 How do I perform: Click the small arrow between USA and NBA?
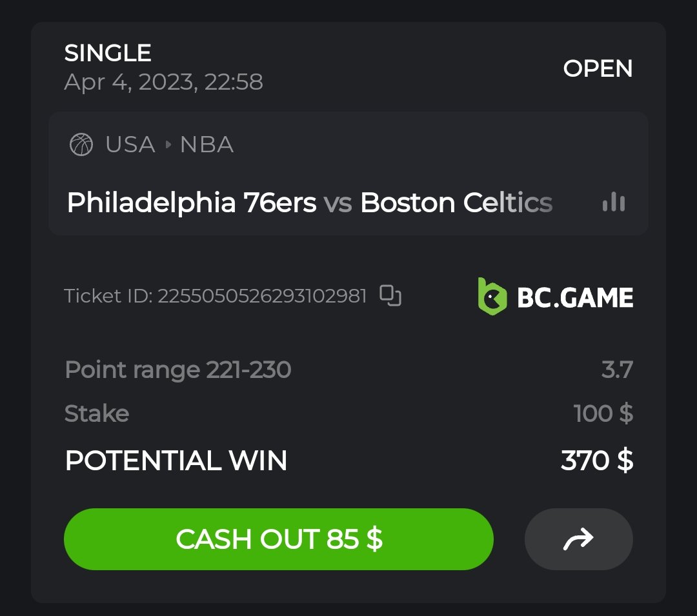tap(168, 144)
